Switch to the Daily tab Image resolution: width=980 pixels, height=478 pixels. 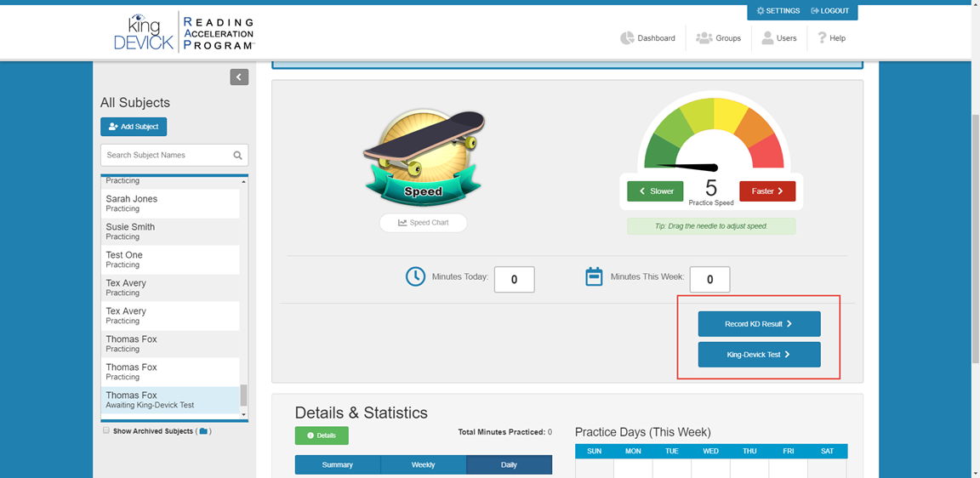tap(510, 465)
